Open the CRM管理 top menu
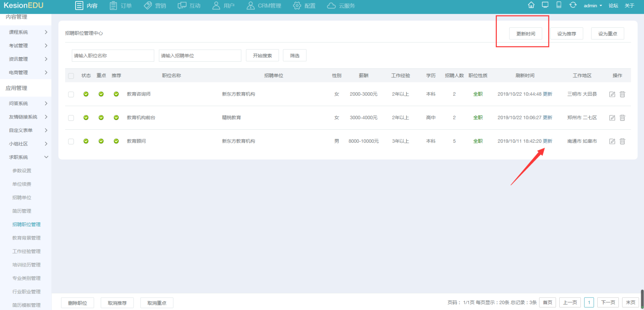 [x=264, y=5]
